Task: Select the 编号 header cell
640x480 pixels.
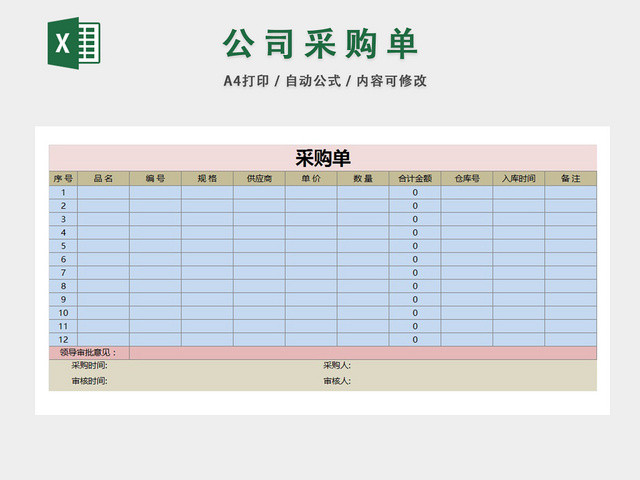Action: [155, 178]
